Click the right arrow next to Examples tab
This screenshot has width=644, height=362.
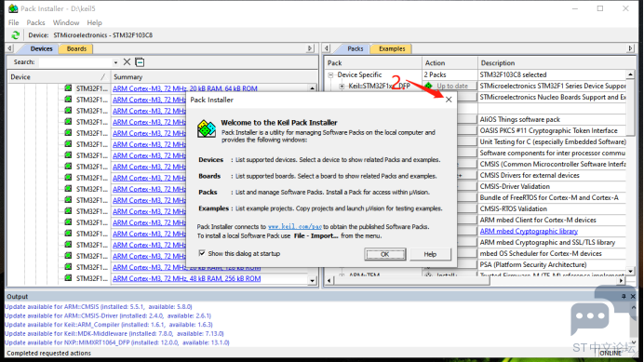pos(630,48)
